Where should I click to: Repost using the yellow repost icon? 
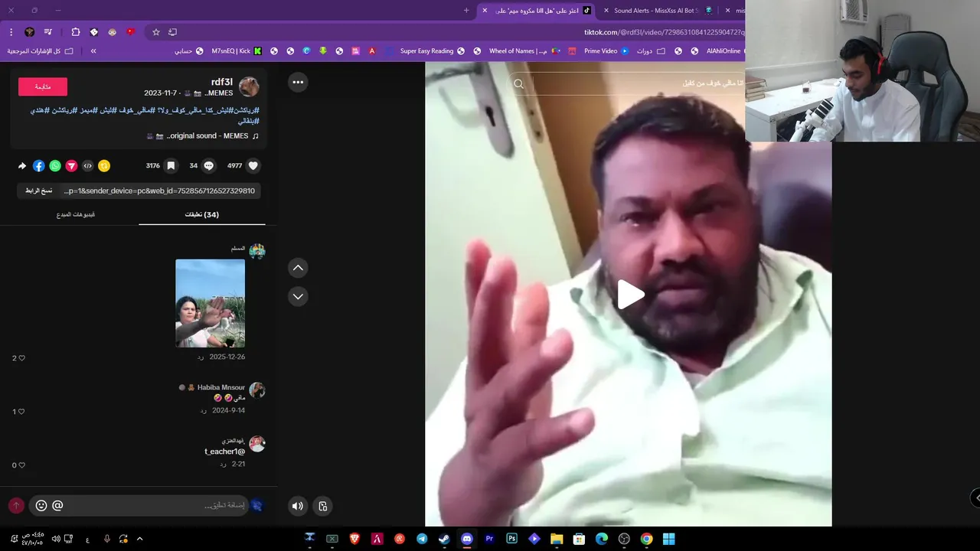104,165
